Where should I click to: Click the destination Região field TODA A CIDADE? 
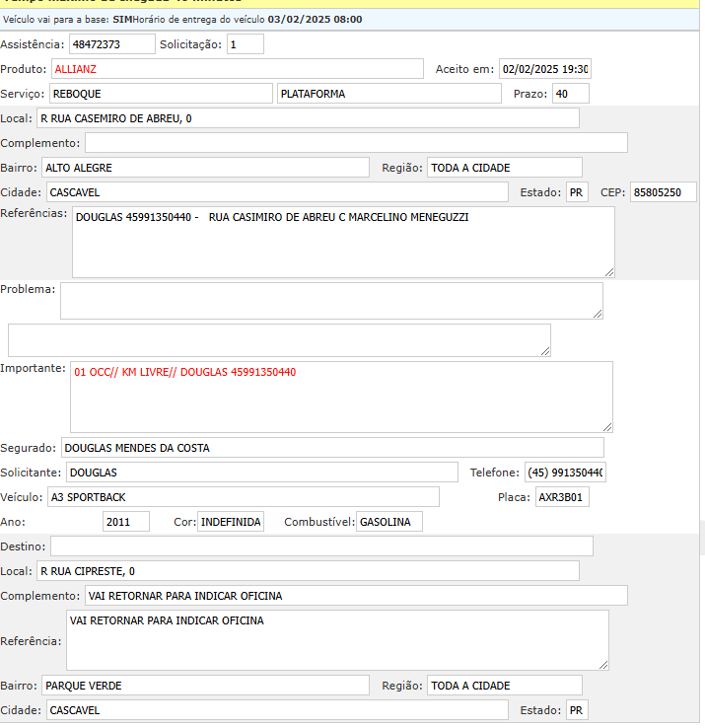click(505, 685)
